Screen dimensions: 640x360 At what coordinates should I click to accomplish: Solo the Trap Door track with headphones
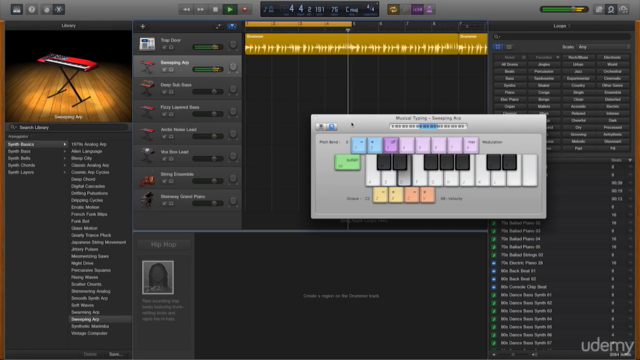[171, 47]
